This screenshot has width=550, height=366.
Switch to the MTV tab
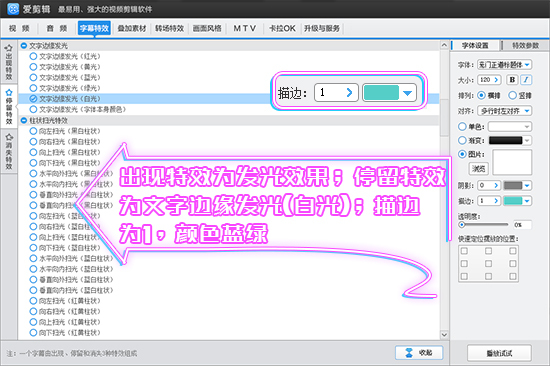tap(245, 28)
